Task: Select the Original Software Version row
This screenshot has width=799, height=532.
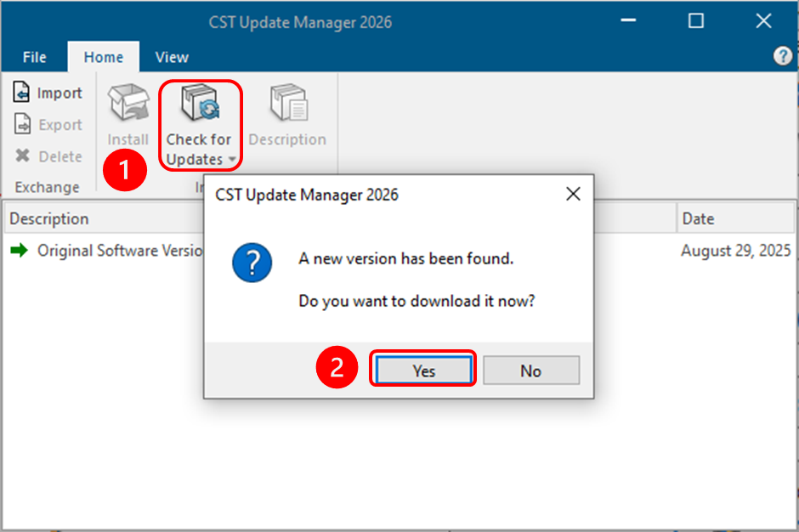Action: click(119, 251)
